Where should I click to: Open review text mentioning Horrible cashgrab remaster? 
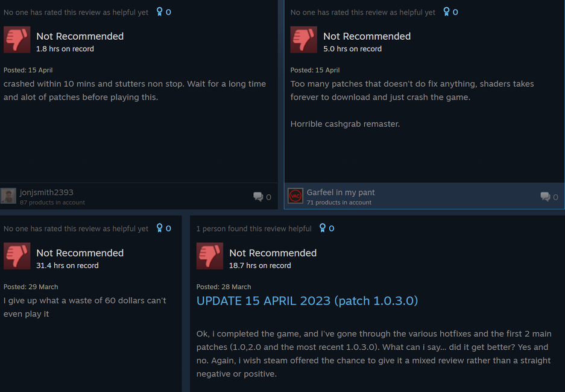(x=345, y=124)
